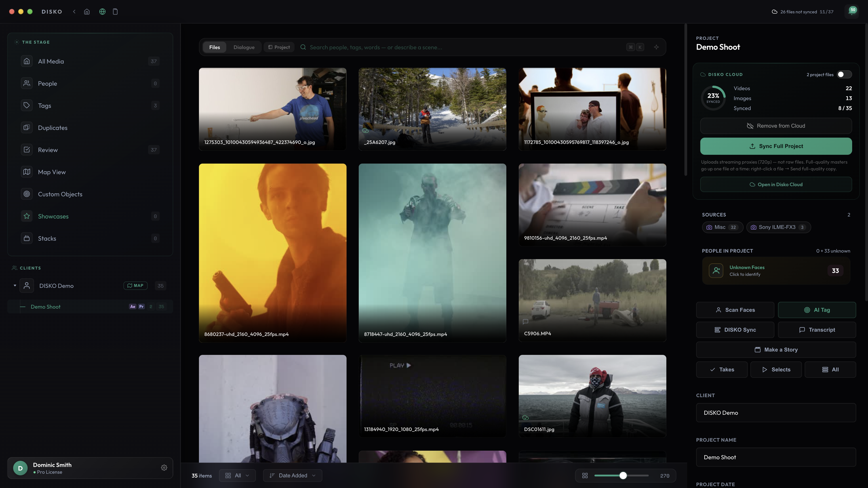Toggle the Selects filter
The width and height of the screenshot is (868, 488).
point(776,369)
